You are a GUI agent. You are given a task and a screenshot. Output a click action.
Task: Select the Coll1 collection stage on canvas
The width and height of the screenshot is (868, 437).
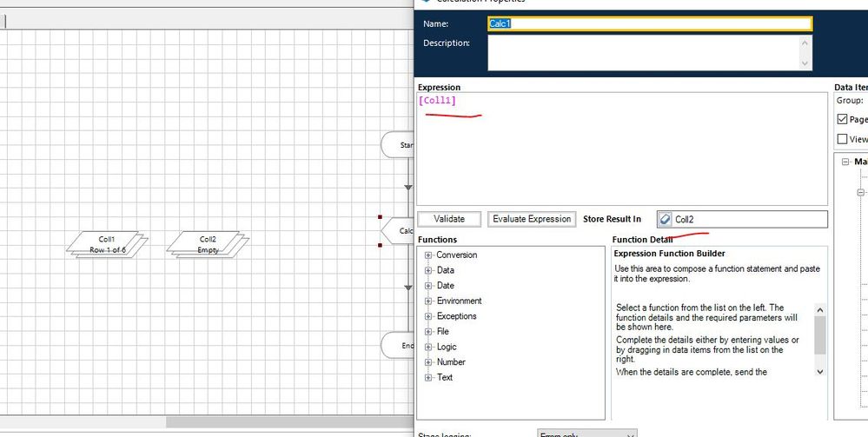pyautogui.click(x=106, y=244)
